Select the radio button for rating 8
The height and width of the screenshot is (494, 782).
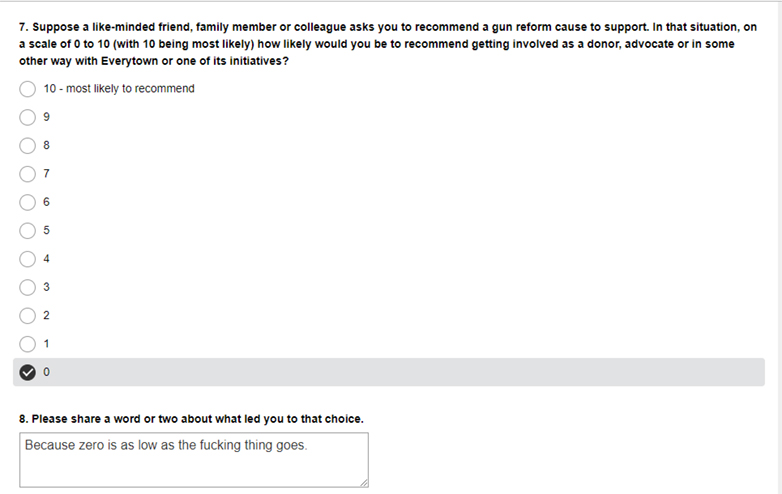tap(27, 146)
